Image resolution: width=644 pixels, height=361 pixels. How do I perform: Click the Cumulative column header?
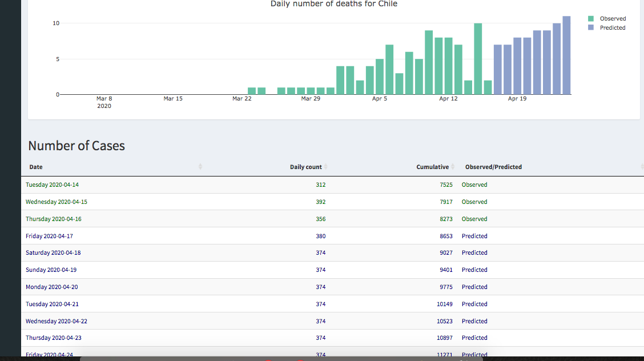(x=432, y=167)
